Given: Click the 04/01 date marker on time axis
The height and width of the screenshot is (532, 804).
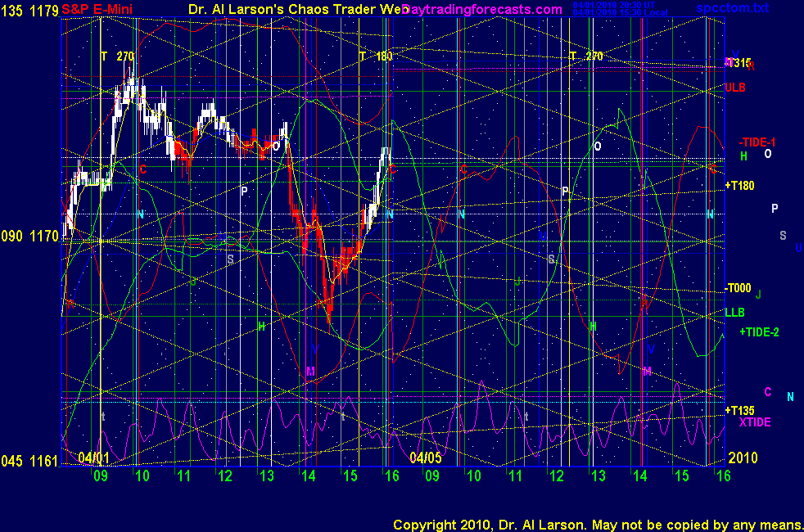Looking at the screenshot, I should (x=93, y=457).
